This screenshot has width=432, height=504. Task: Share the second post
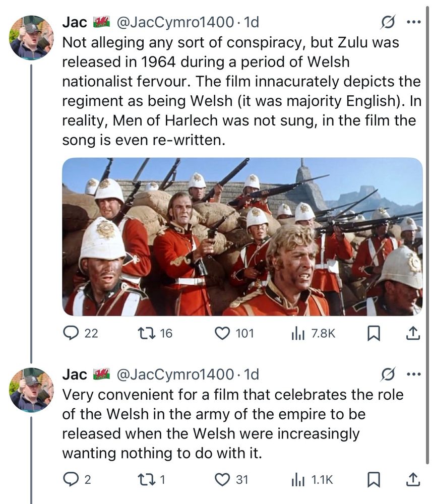413,479
